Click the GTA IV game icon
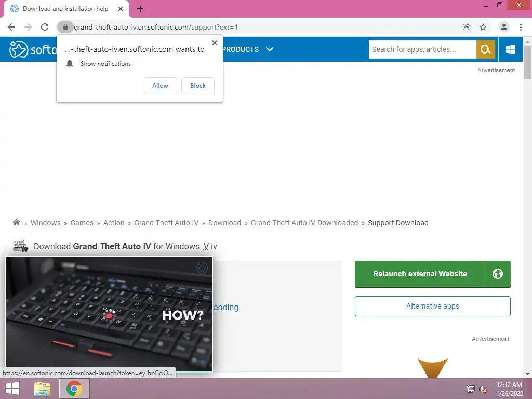Image resolution: width=532 pixels, height=399 pixels. coord(20,246)
